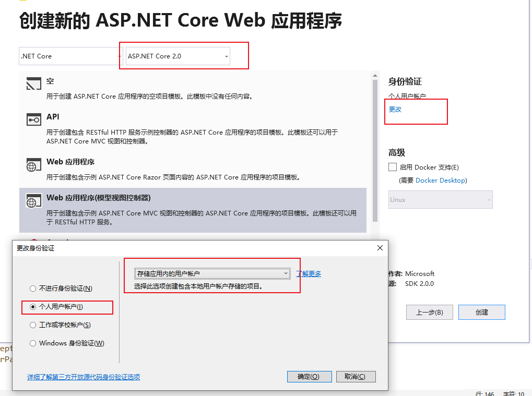Open the 存储应用内的用户帐户 dropdown
Viewport: 532px width, 396px height.
[x=212, y=273]
